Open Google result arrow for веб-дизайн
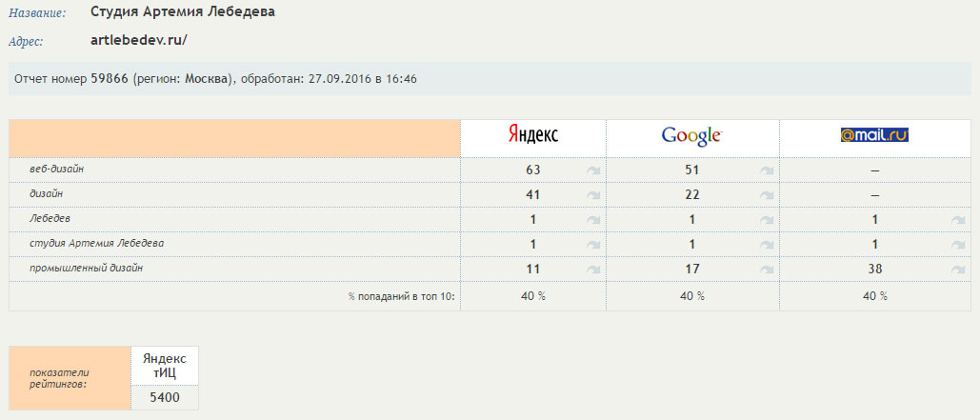Viewport: 980px width, 420px height. point(767,170)
